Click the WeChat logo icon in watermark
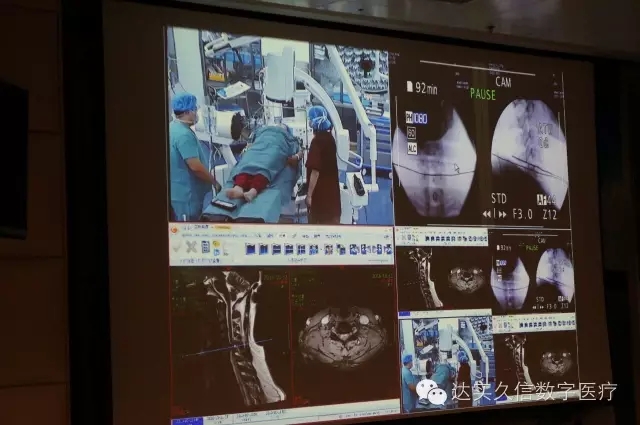Viewport: 640px width, 425px height. tap(431, 392)
